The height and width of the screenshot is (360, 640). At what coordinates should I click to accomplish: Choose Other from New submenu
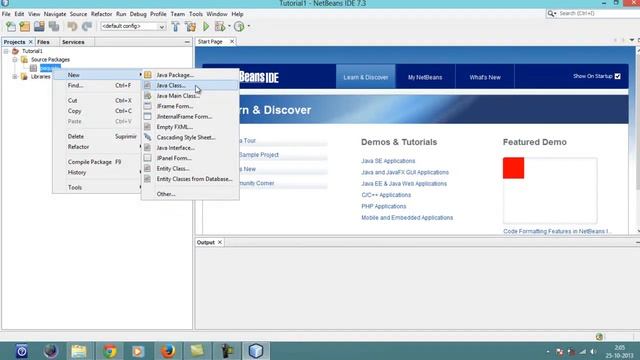190,194
